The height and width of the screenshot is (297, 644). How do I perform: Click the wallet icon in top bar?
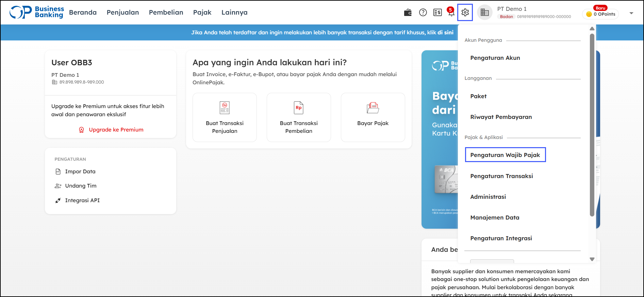(x=408, y=13)
